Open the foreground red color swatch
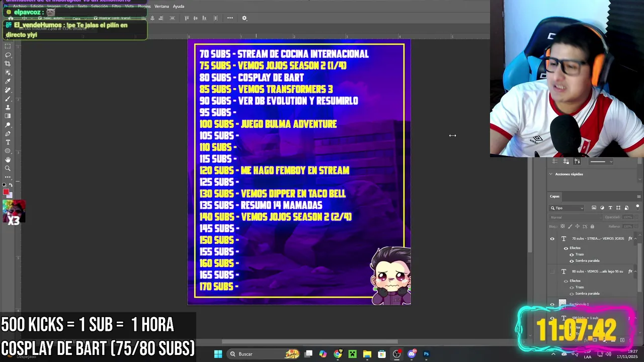Screen dimensions: 644x362 pyautogui.click(x=6, y=192)
